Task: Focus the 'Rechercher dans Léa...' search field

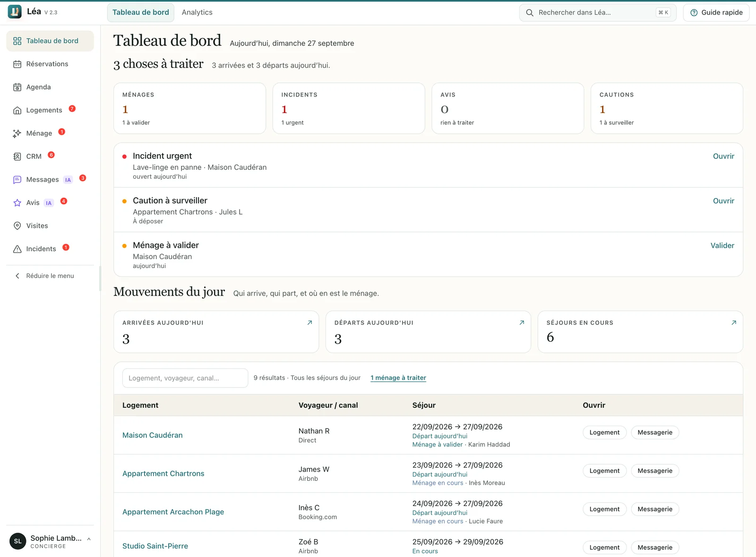Action: [x=598, y=13]
